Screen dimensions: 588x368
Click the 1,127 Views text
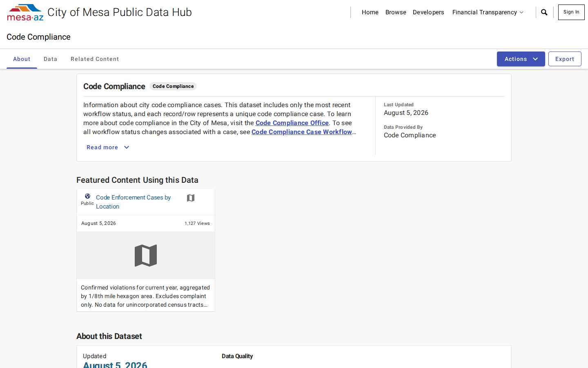[x=197, y=223]
